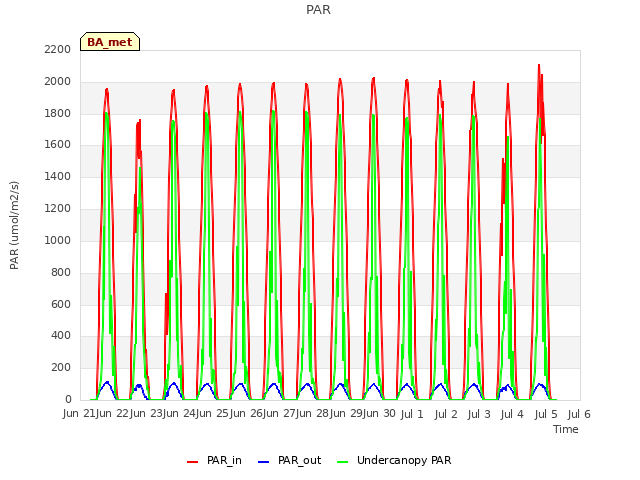Viewport: 640px width, 480px height.
Task: Click the Time x-axis title
Action: [x=566, y=429]
